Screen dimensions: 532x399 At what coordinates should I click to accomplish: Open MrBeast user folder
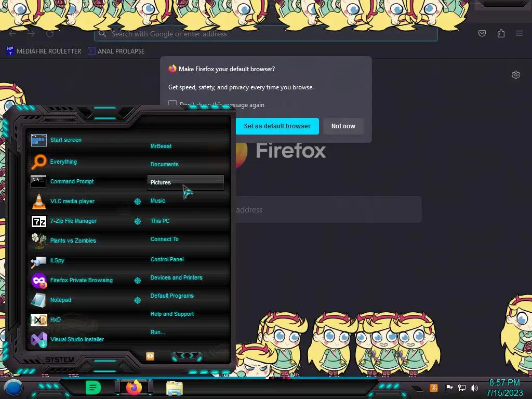(161, 146)
